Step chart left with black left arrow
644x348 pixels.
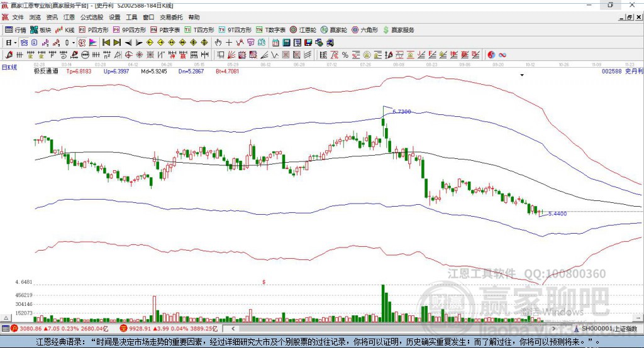point(128,43)
